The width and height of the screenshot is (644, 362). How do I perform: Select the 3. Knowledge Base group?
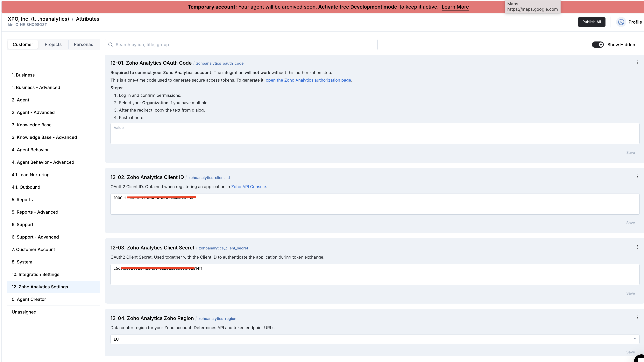[x=53, y=125]
